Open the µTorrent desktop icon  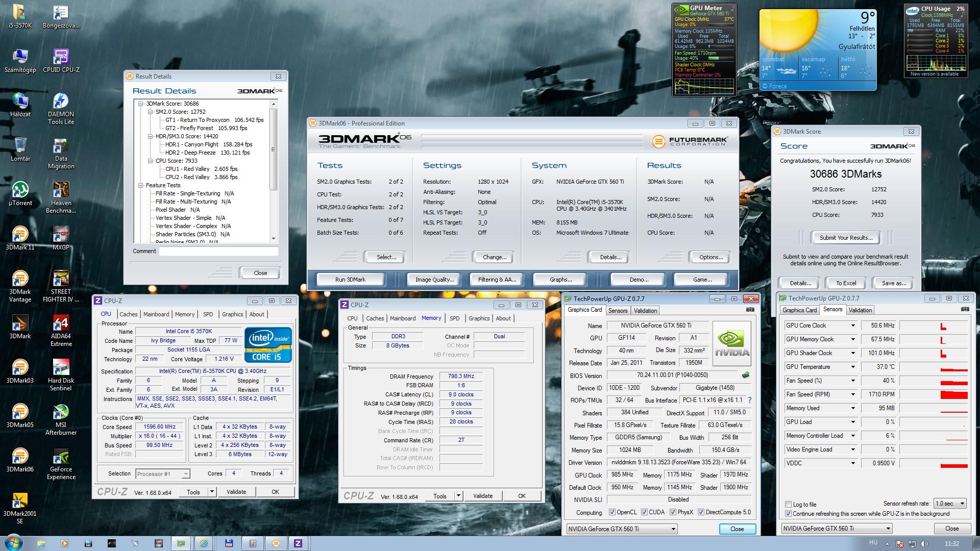[x=20, y=194]
